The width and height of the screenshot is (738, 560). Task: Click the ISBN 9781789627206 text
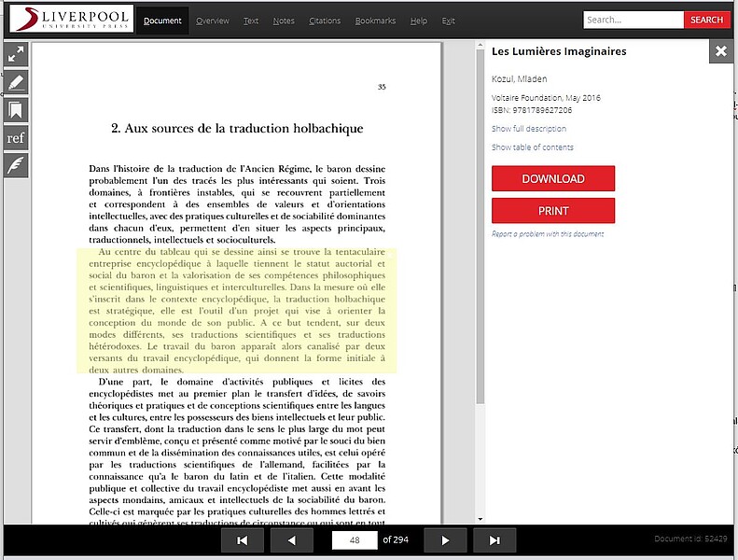point(532,110)
